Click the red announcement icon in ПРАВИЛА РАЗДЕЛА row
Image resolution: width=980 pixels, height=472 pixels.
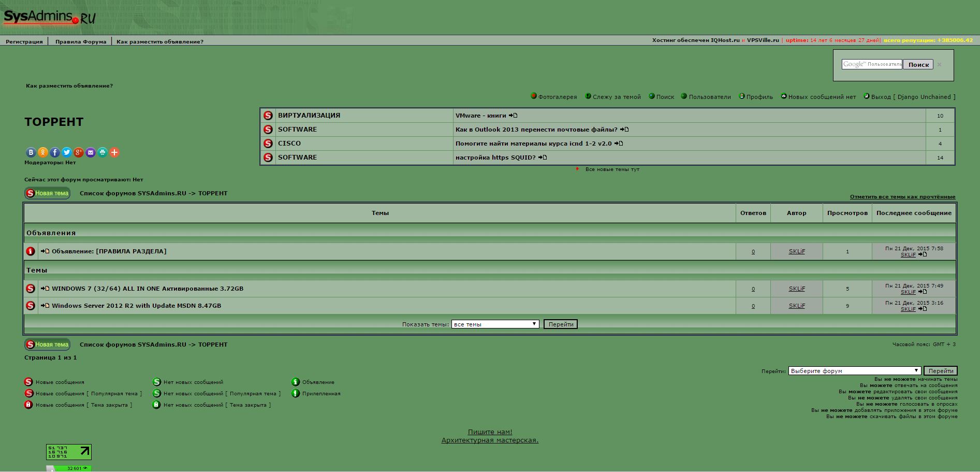coord(31,251)
